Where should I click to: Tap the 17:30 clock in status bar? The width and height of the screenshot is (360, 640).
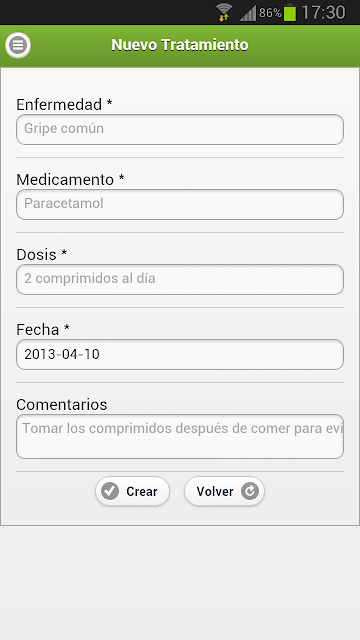tap(323, 12)
